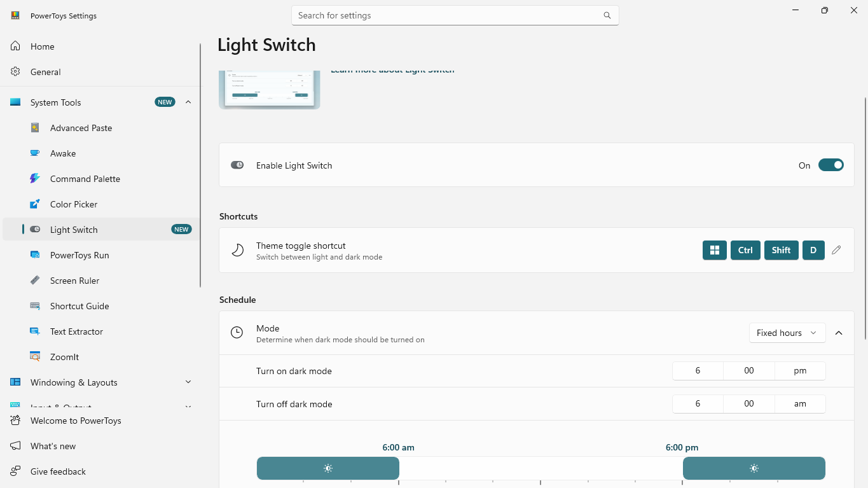Viewport: 868px width, 488px height.
Task: Open the Give feedback page
Action: (58, 471)
